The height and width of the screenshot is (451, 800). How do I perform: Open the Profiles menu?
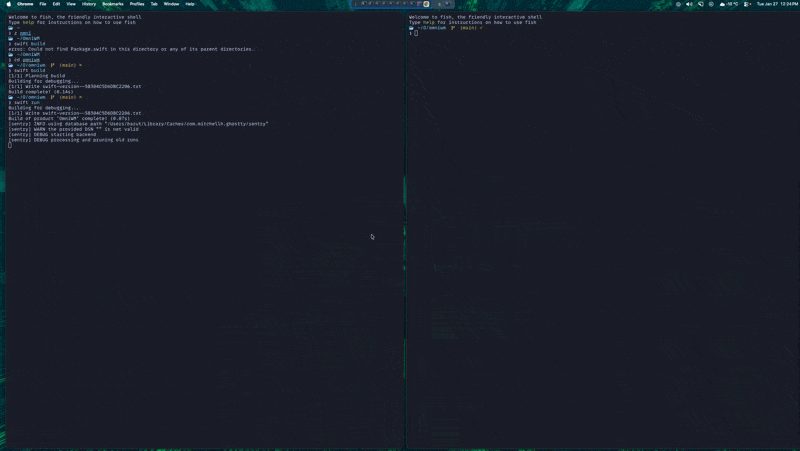pos(137,4)
